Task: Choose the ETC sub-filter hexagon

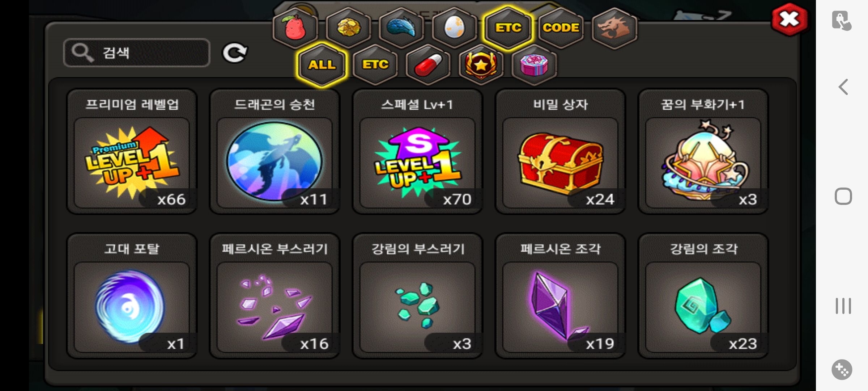Action: [x=375, y=65]
